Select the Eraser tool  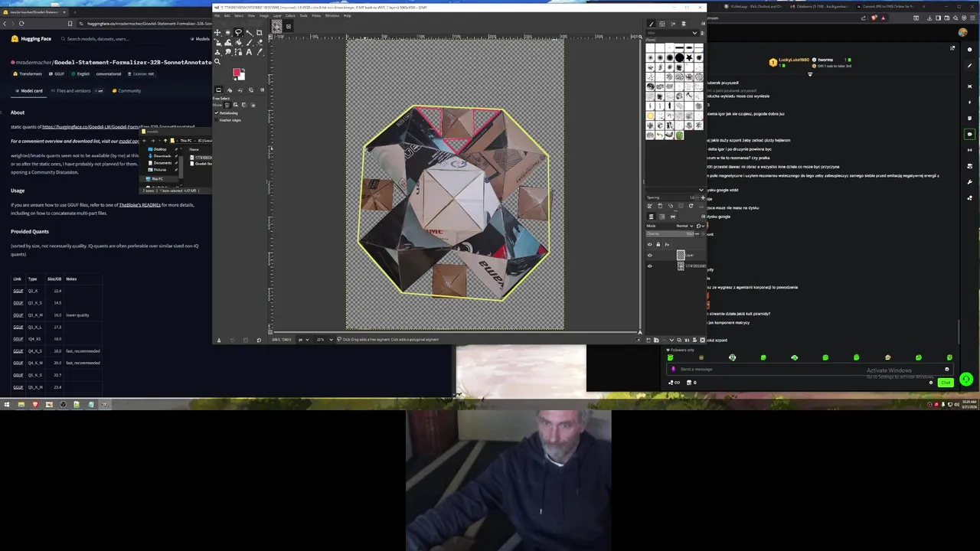pyautogui.click(x=260, y=42)
